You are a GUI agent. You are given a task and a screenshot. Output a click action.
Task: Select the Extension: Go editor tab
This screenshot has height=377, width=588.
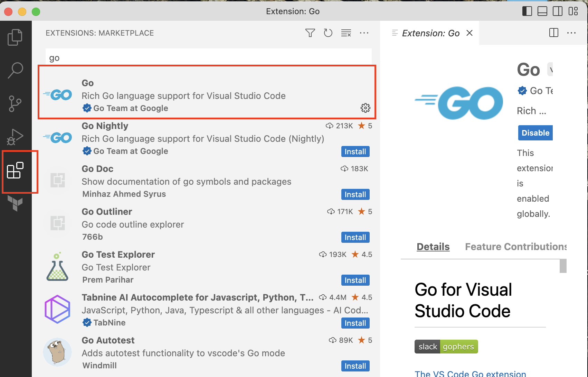tap(430, 33)
